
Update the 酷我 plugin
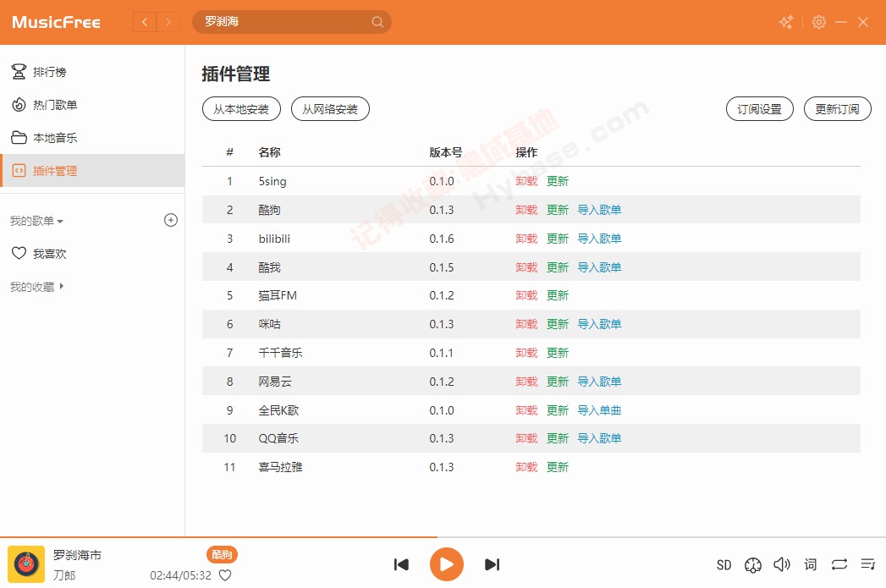(558, 267)
